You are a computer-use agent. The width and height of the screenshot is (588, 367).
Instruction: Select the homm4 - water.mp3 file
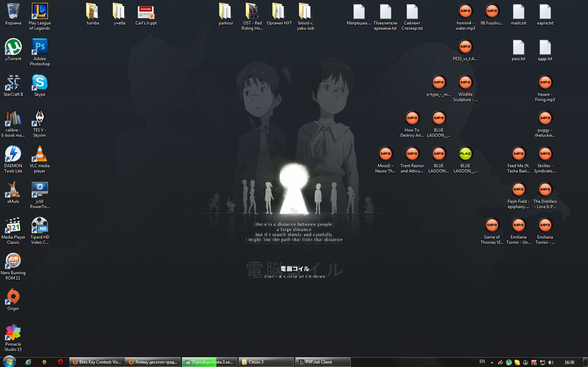[465, 16]
